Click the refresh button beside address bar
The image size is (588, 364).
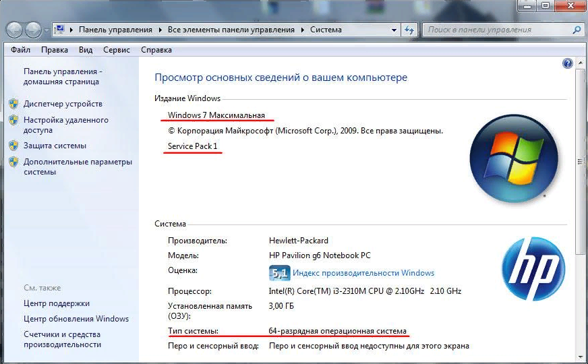409,30
